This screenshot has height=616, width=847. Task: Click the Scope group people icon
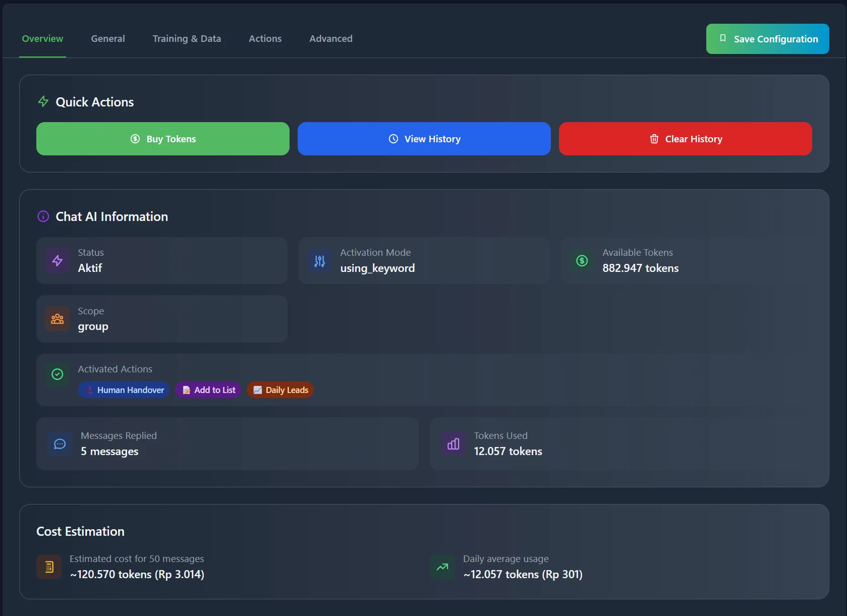point(58,319)
